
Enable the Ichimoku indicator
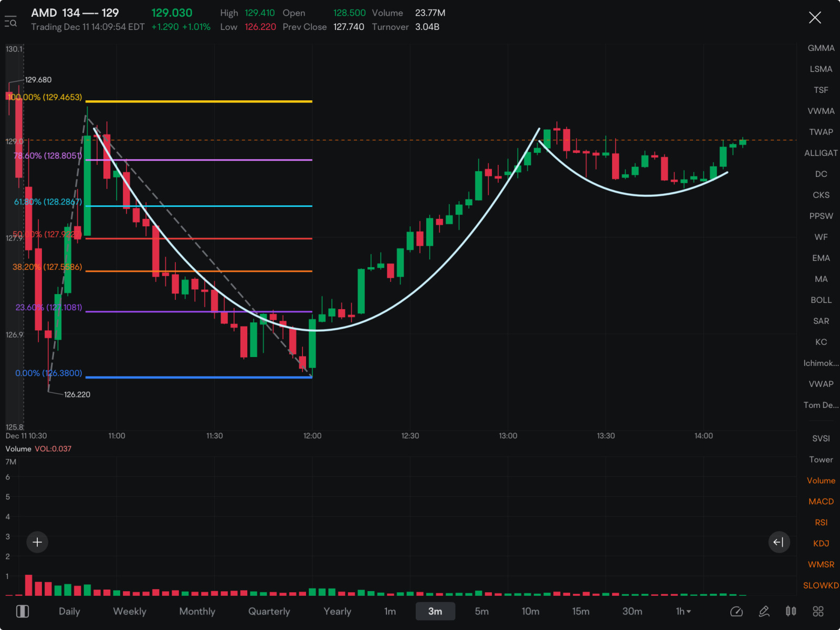pyautogui.click(x=821, y=363)
